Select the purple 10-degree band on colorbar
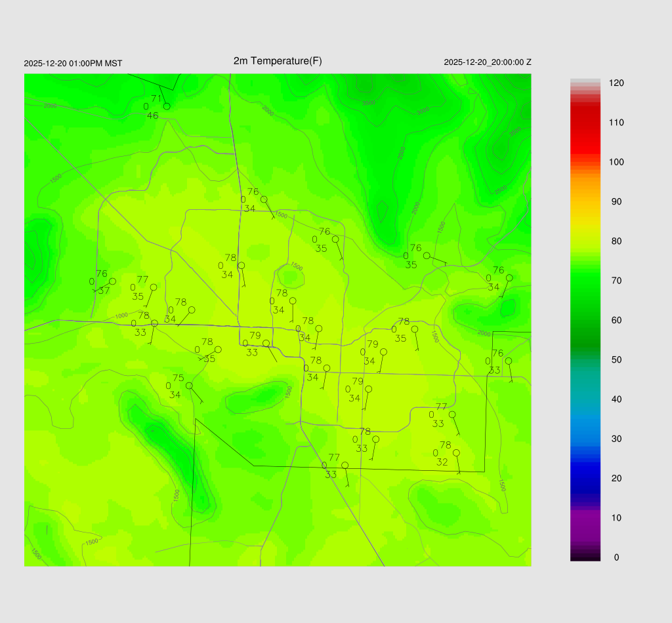The width and height of the screenshot is (672, 623). tap(585, 517)
